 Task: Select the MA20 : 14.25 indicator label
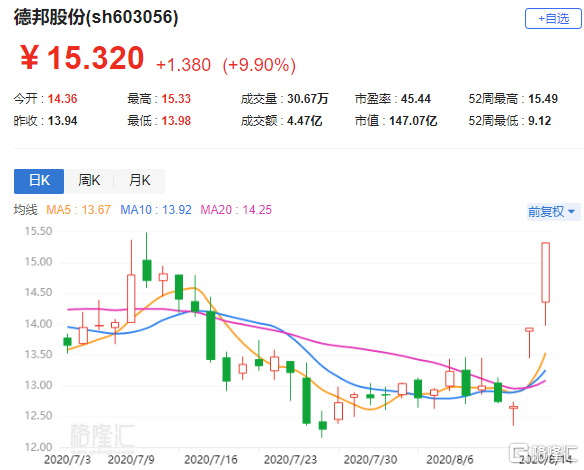[x=236, y=210]
